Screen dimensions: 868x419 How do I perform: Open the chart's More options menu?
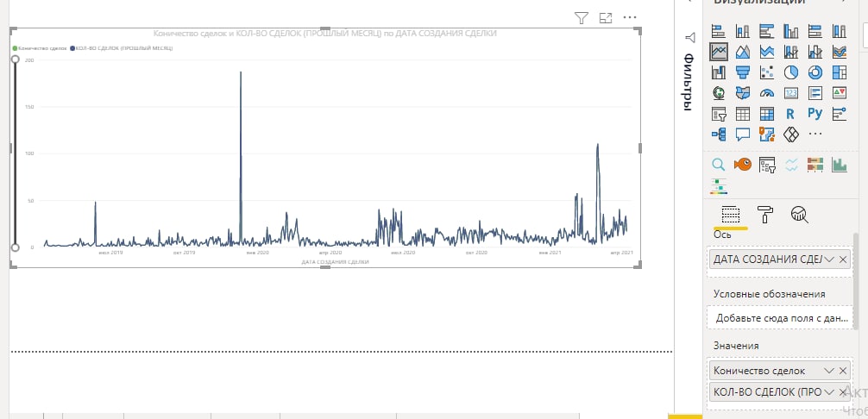point(630,18)
